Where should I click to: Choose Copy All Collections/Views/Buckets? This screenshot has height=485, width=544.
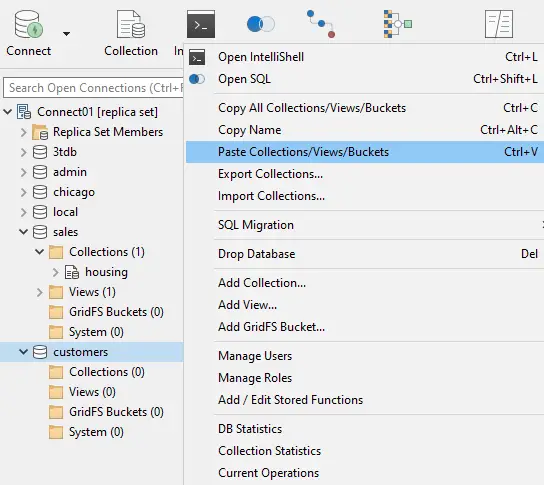pos(365,108)
